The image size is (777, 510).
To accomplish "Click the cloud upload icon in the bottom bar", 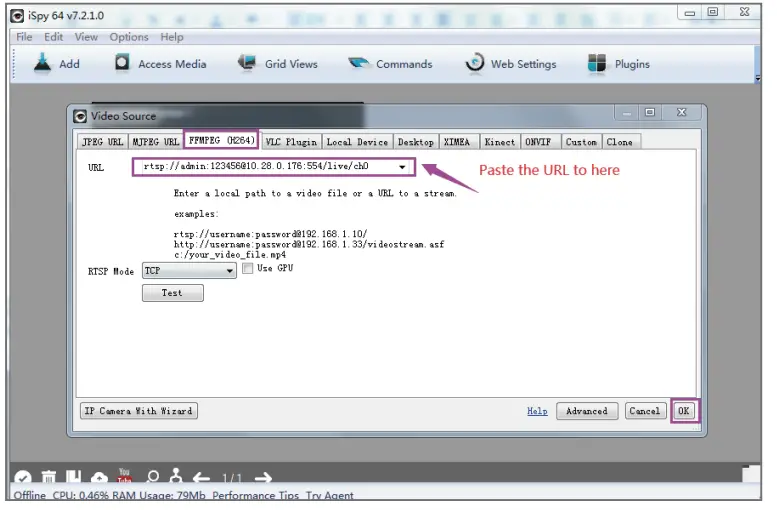I will 99,478.
